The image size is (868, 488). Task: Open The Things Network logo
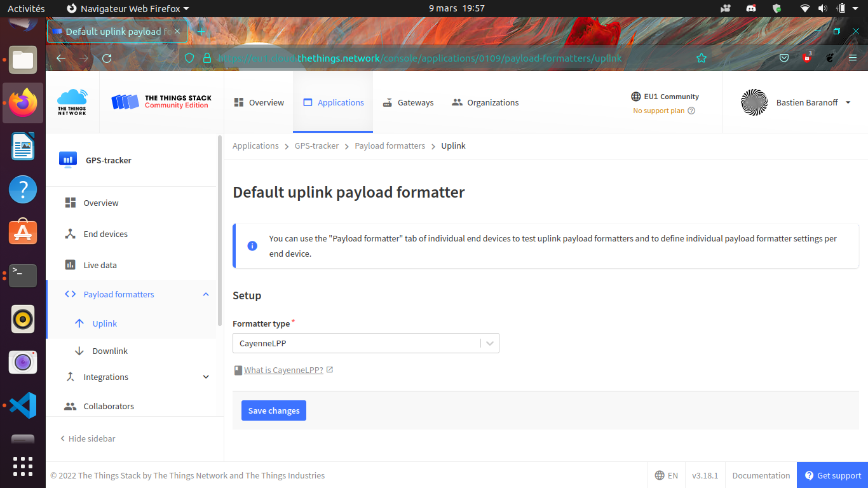point(72,102)
